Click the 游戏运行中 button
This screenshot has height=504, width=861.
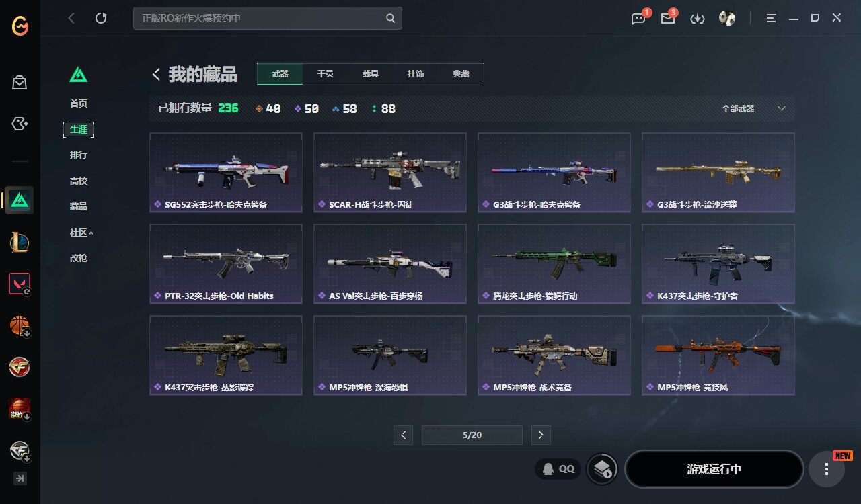coord(714,469)
